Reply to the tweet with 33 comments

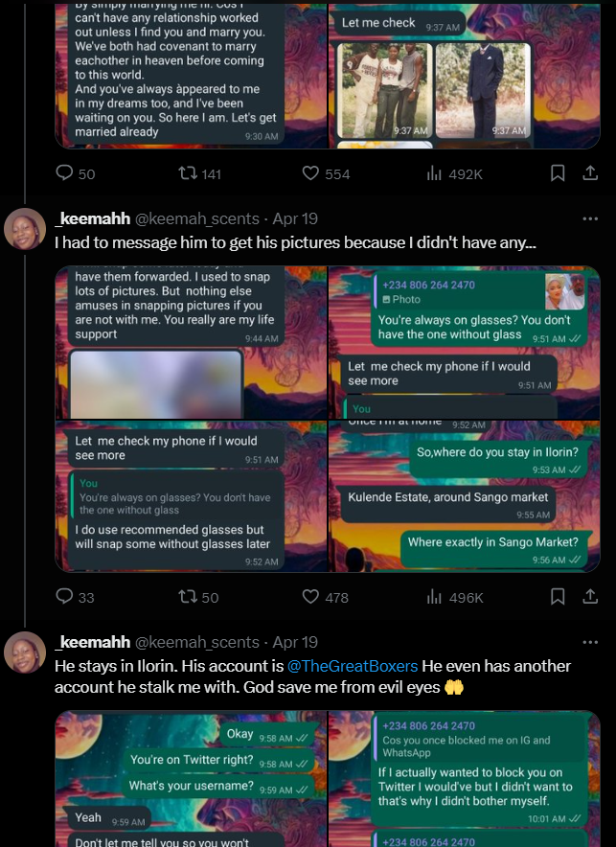(x=75, y=597)
